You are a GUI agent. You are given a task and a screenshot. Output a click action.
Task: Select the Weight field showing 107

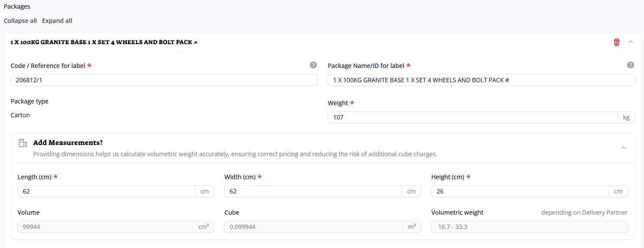(472, 117)
